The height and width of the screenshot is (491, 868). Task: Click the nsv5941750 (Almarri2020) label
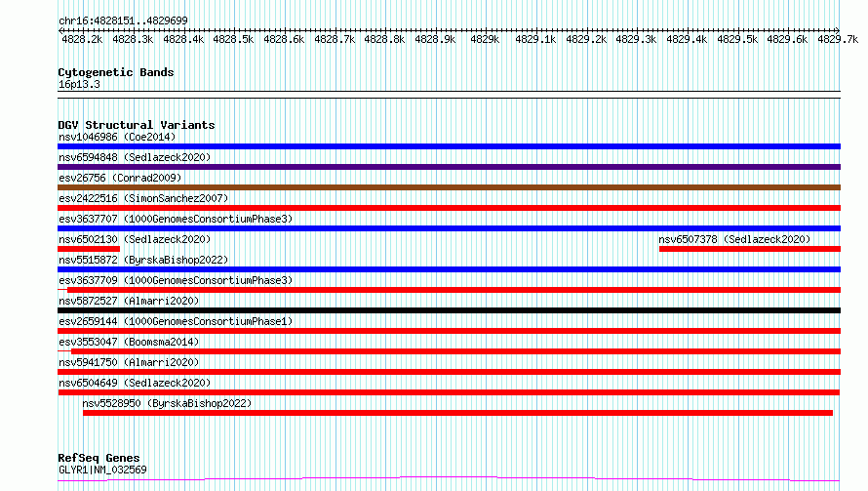129,362
